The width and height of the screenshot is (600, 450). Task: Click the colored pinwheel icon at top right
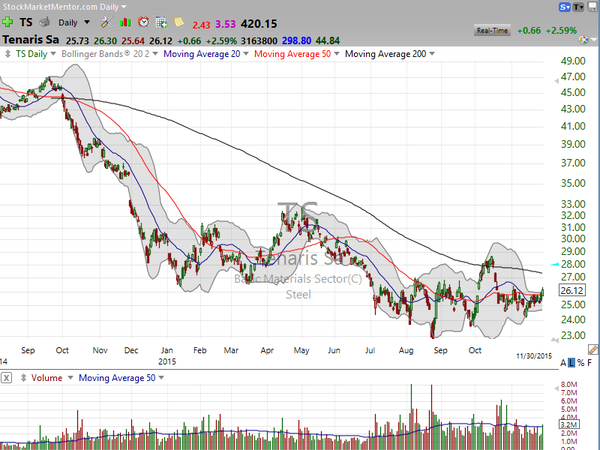[584, 40]
